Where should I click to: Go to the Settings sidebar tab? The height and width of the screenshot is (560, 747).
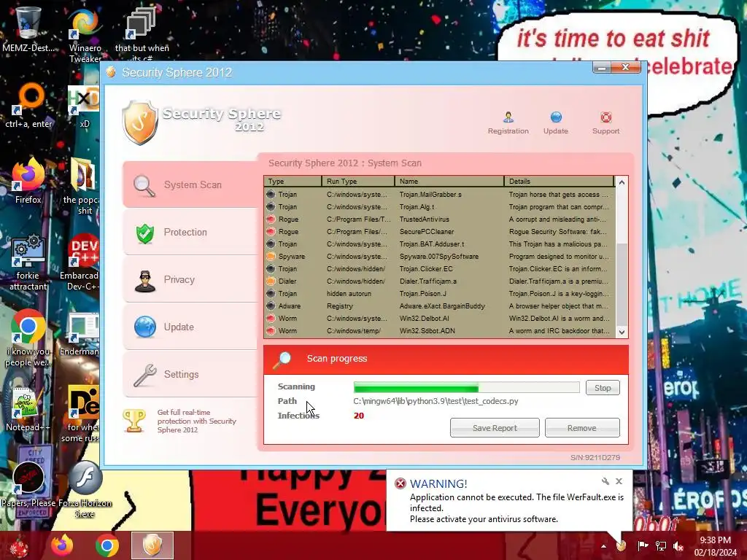[190, 374]
